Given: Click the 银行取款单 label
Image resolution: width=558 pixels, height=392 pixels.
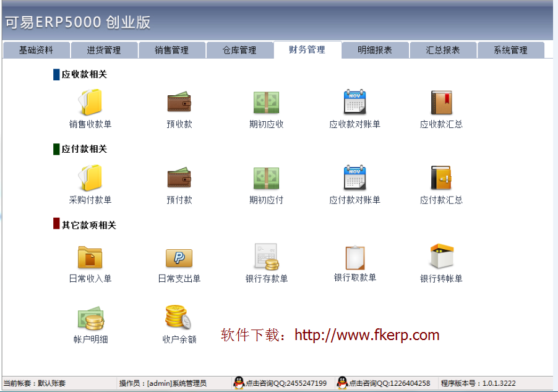Looking at the screenshot, I should pyautogui.click(x=355, y=278).
